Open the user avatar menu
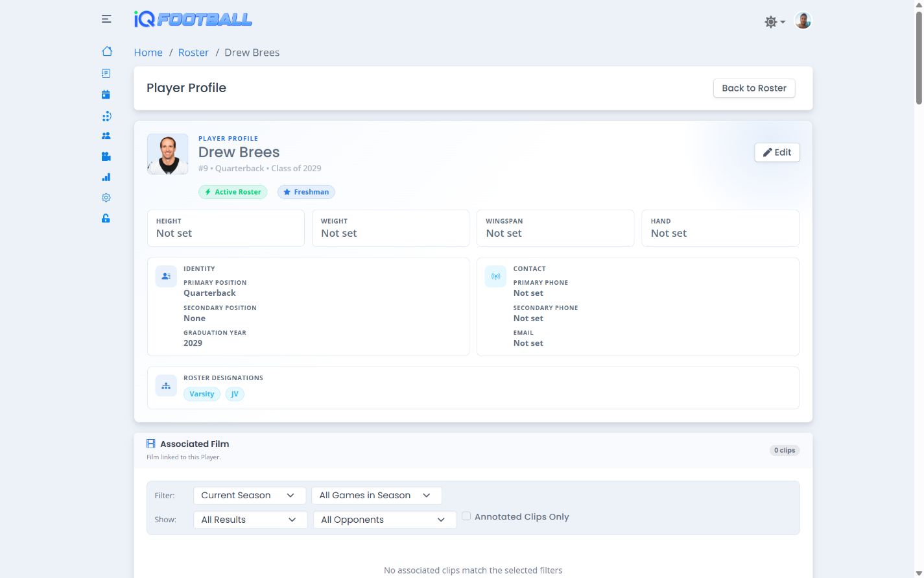Viewport: 924px width, 578px height. [803, 21]
